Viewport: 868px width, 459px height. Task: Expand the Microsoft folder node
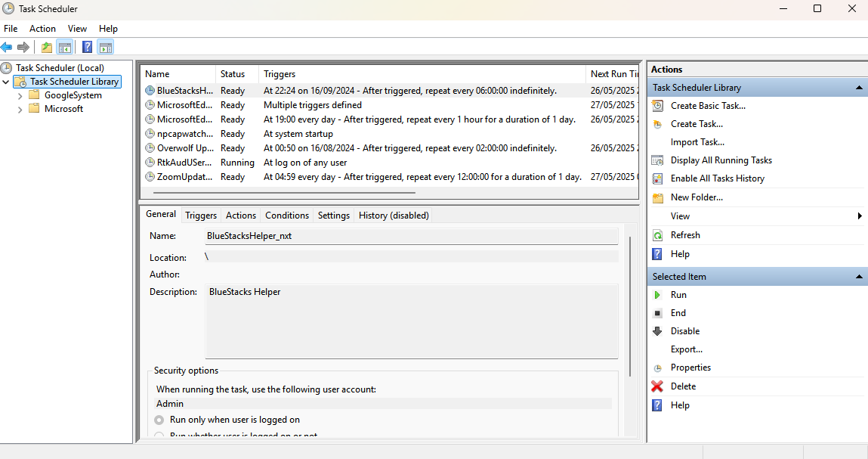20,110
